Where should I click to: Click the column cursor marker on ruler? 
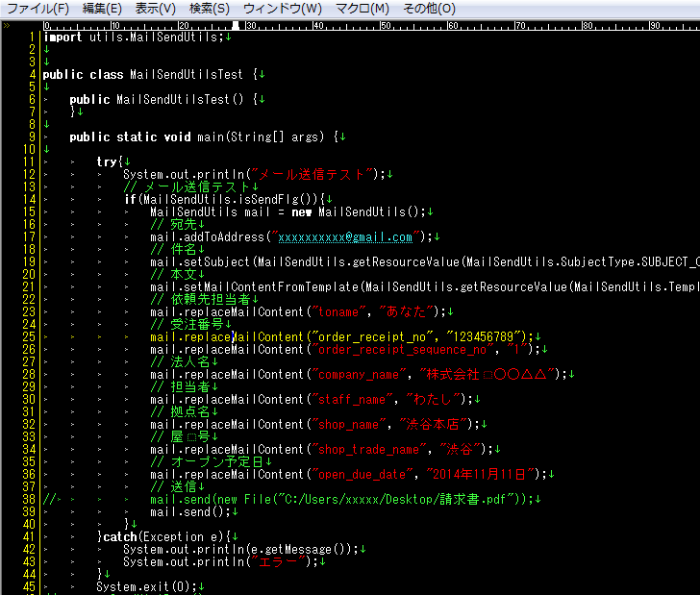pyautogui.click(x=236, y=25)
